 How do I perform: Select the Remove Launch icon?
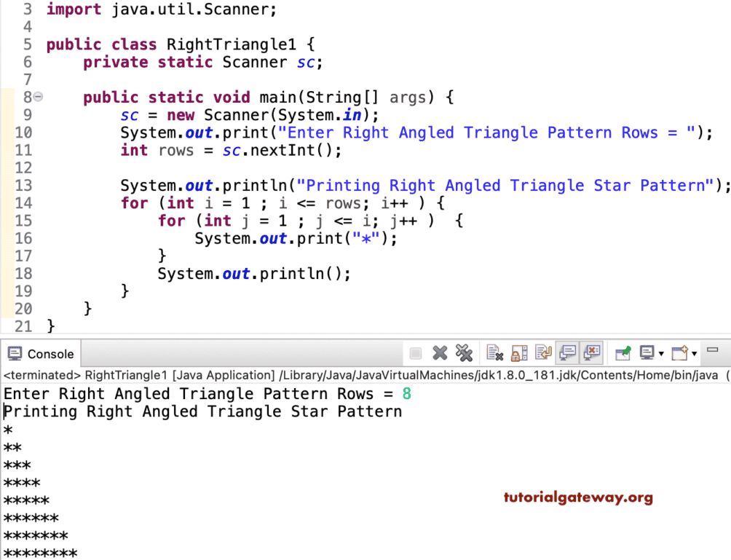[x=440, y=352]
